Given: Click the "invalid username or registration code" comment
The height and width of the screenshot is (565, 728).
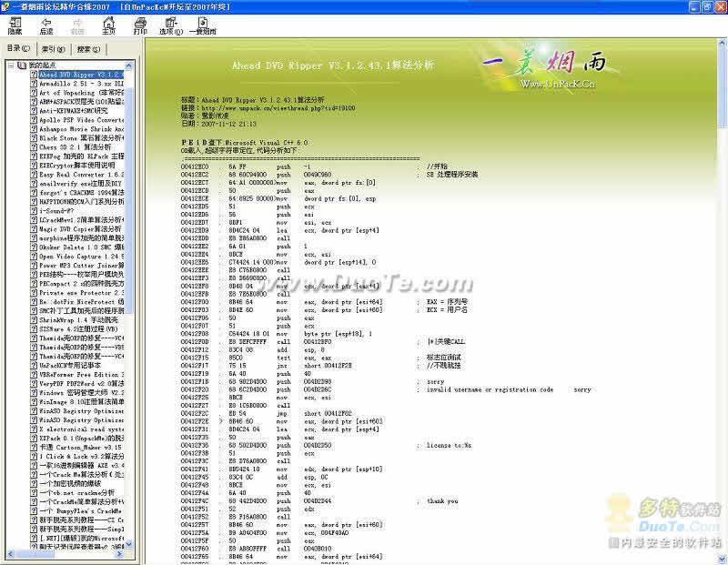Looking at the screenshot, I should [x=490, y=390].
